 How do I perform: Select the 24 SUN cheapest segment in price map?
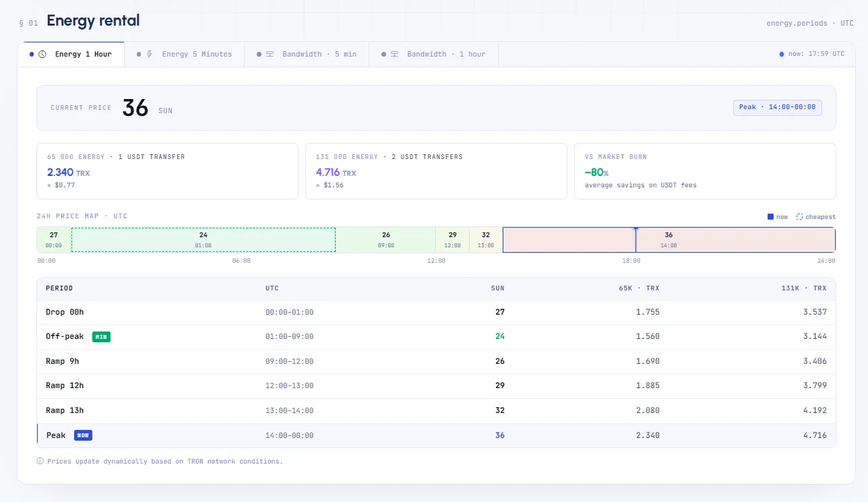[x=204, y=240]
